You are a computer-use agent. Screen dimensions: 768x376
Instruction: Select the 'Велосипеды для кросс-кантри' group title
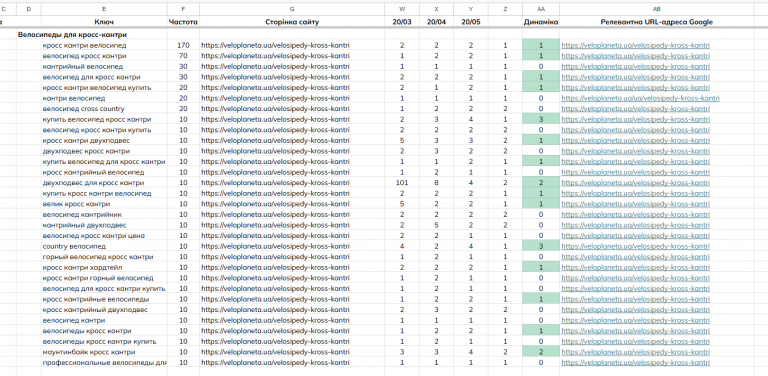[x=72, y=35]
